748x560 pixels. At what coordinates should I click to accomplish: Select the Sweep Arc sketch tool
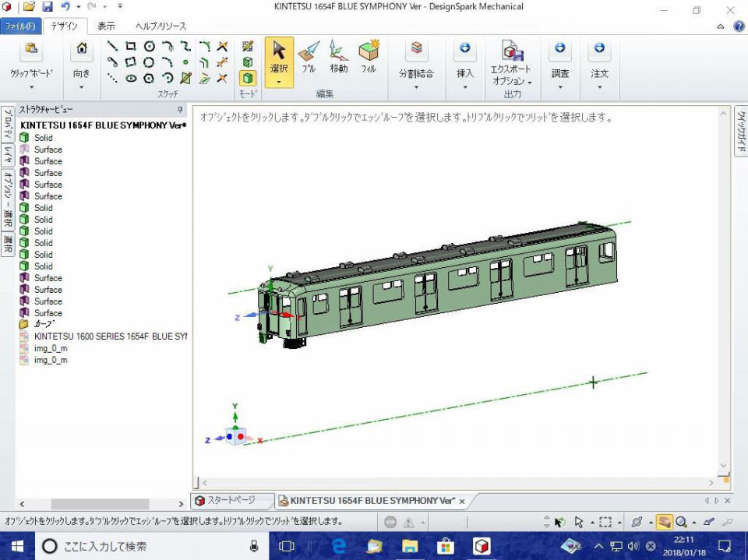tap(168, 78)
